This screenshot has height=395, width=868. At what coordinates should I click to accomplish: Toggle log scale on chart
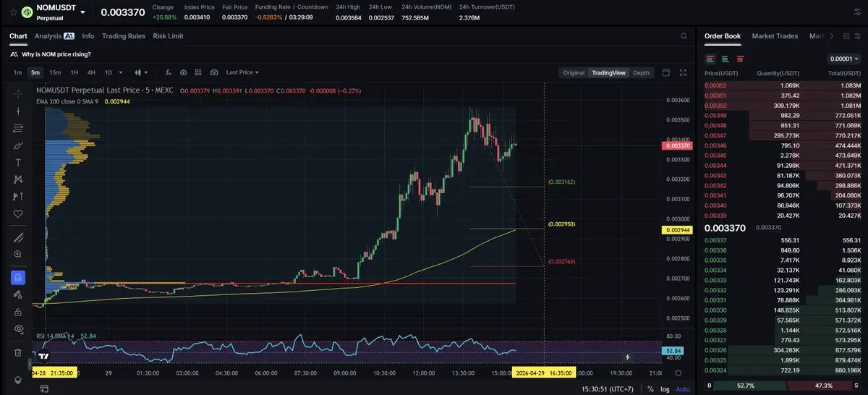[x=665, y=389]
